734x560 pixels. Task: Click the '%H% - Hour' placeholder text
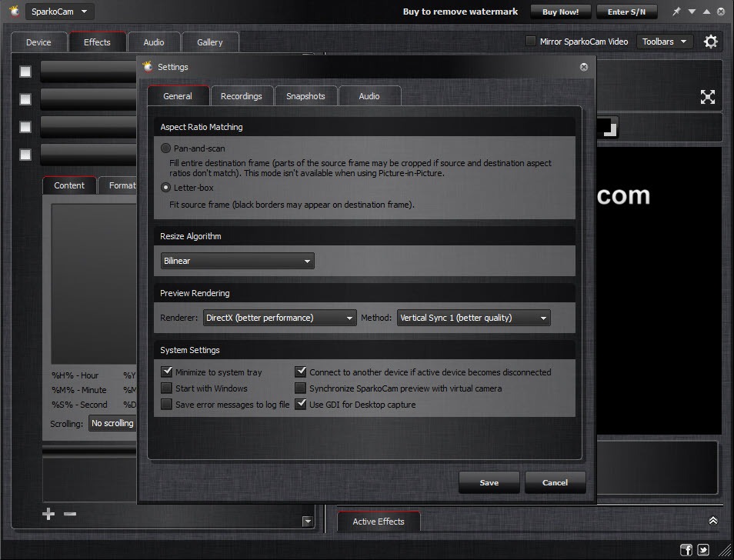(75, 375)
